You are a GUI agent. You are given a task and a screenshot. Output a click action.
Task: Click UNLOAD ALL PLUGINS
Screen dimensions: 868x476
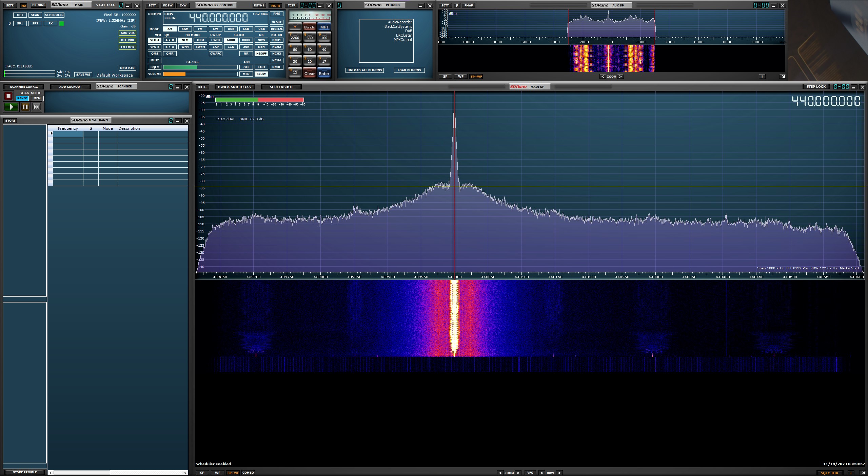click(364, 70)
